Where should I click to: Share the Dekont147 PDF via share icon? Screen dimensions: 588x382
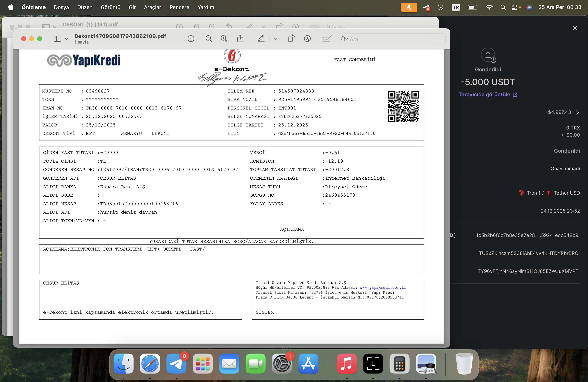point(240,39)
